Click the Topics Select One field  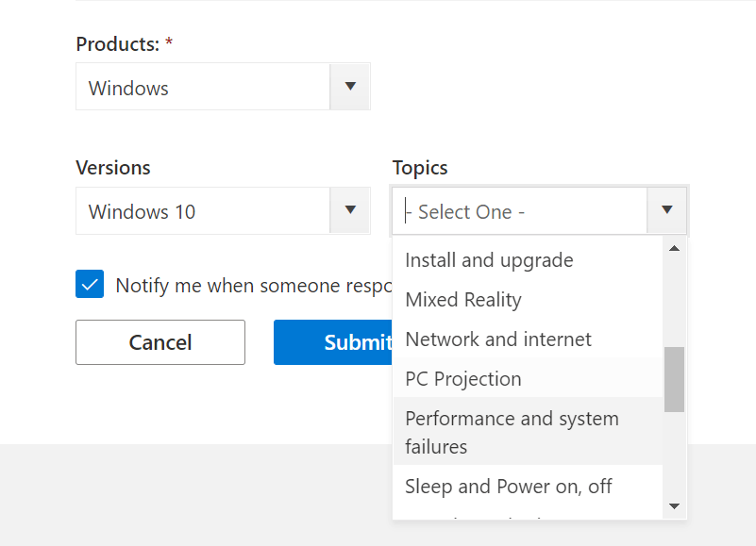520,210
